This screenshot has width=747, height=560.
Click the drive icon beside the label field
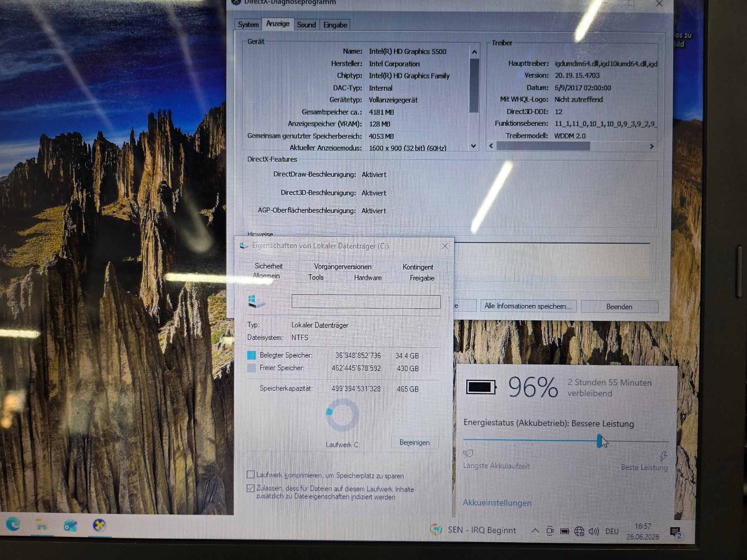(255, 301)
